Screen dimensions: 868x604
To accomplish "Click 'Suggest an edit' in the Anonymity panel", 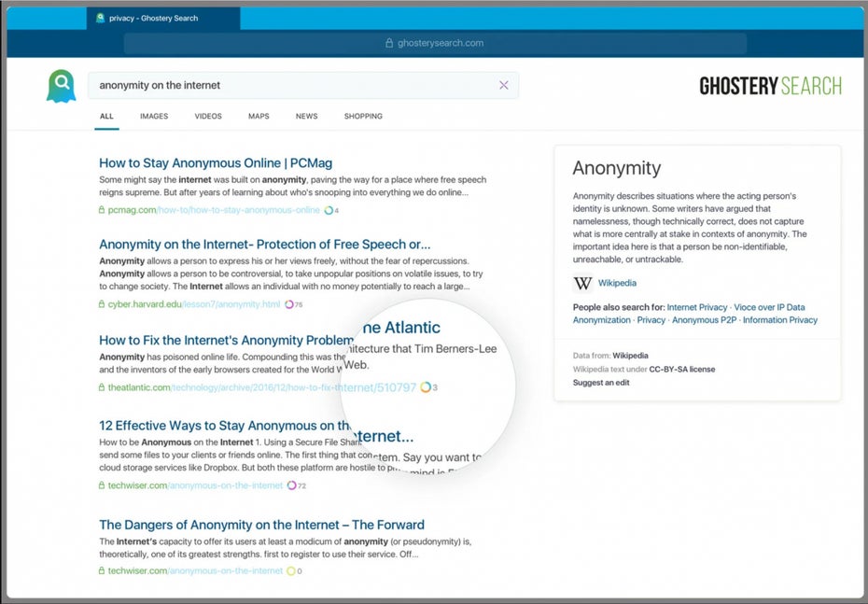I will pyautogui.click(x=601, y=383).
